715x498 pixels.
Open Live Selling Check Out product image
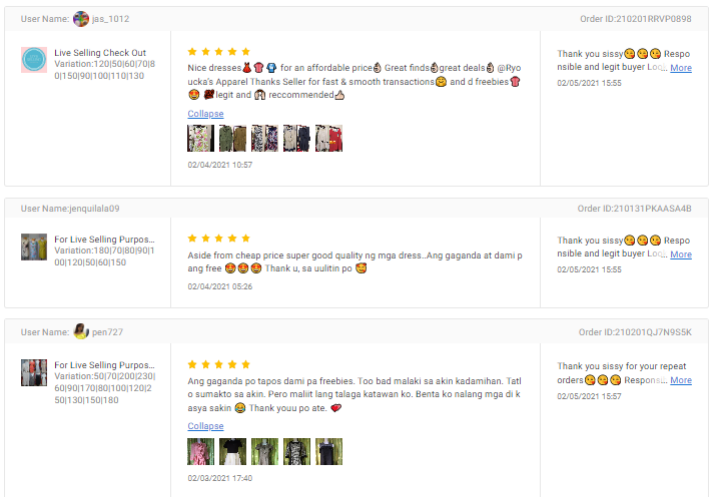point(34,60)
